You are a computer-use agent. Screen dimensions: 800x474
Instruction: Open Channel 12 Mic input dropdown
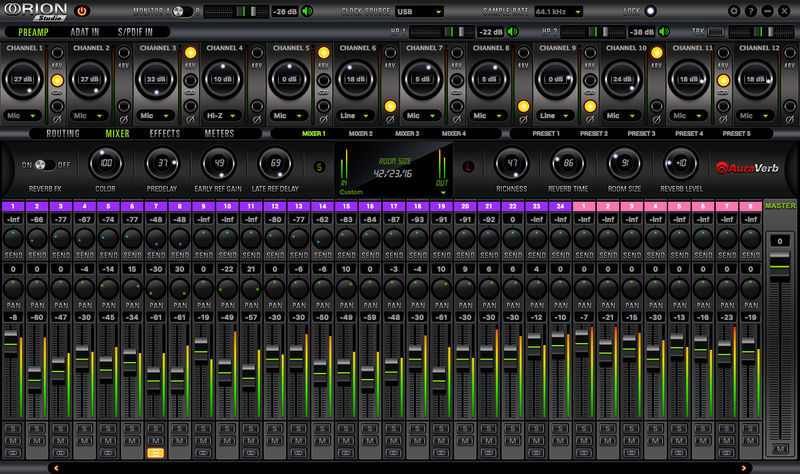pos(755,116)
